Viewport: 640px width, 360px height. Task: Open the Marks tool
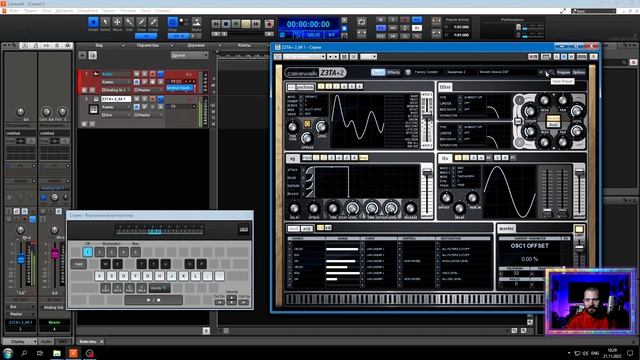coord(196,22)
